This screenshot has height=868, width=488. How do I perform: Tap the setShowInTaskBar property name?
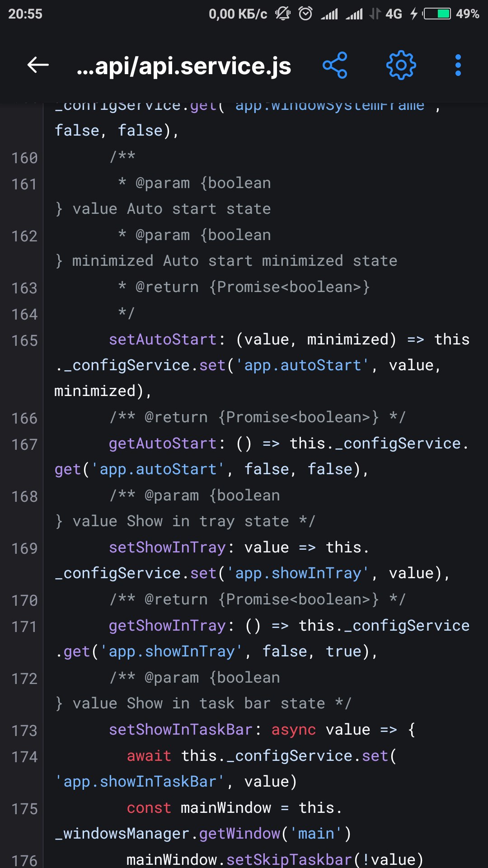181,730
